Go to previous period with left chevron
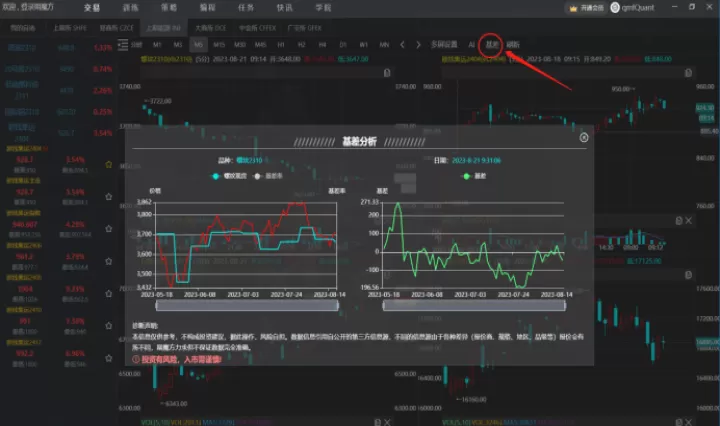 403,45
